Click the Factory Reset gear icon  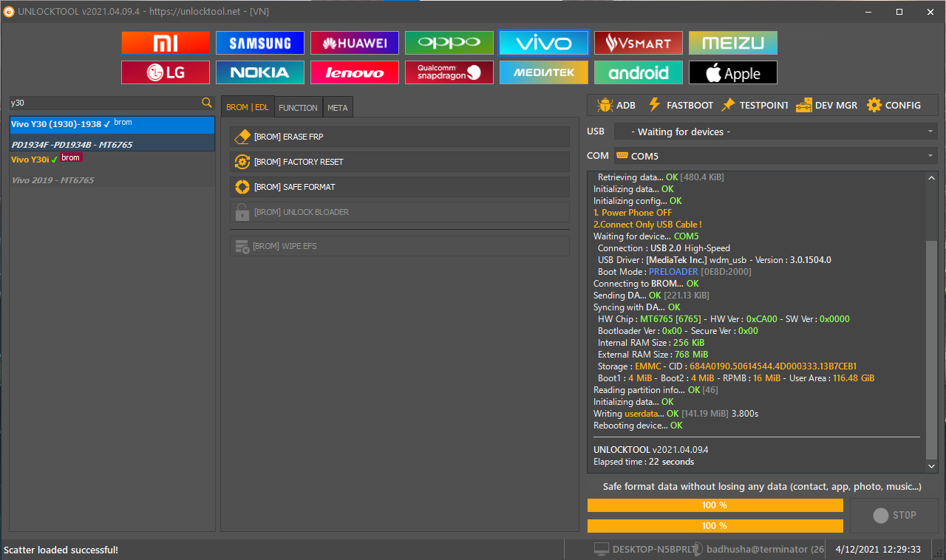point(242,162)
